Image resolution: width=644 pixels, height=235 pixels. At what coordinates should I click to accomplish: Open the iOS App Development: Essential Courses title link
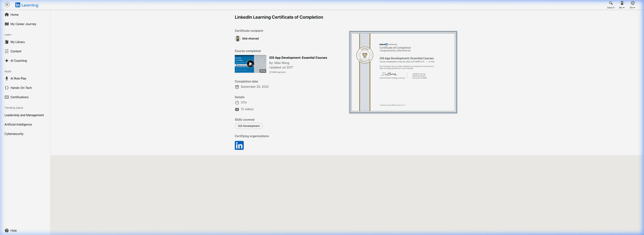pos(298,58)
